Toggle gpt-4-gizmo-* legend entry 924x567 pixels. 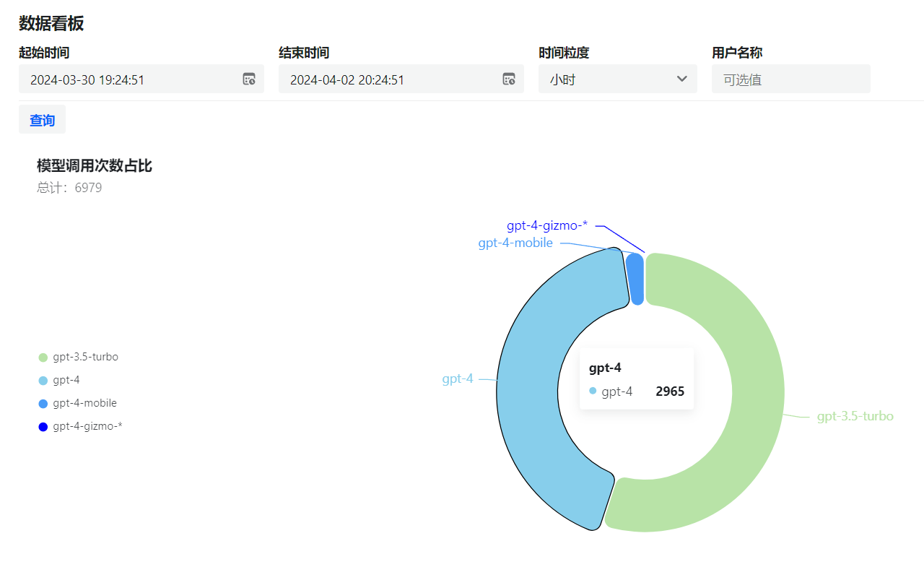click(x=81, y=426)
